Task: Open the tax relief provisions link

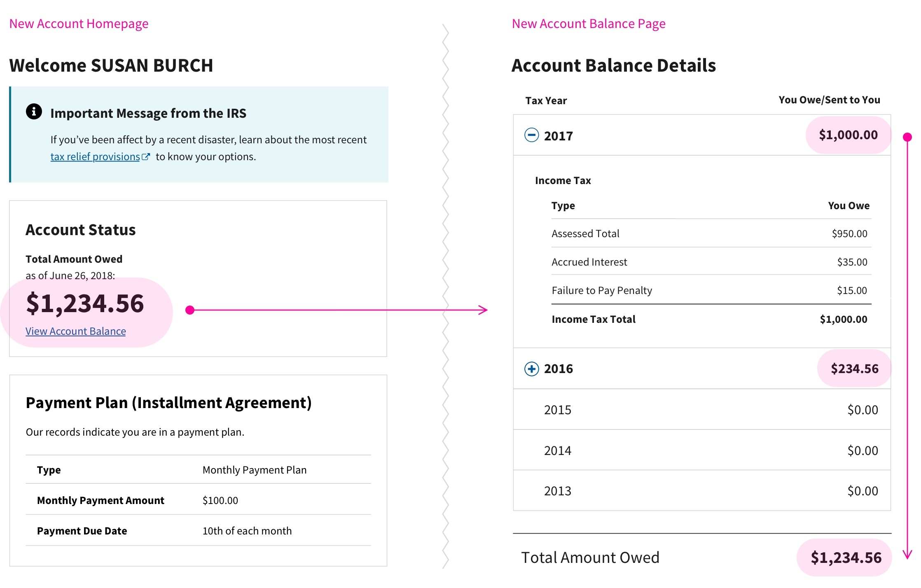Action: click(x=95, y=156)
